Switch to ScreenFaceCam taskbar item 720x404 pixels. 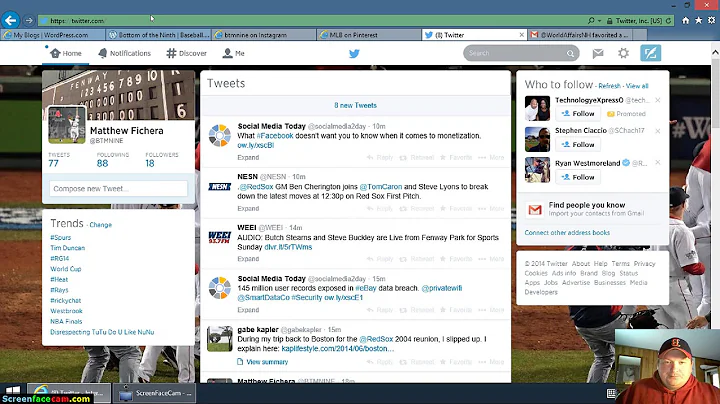pos(155,393)
